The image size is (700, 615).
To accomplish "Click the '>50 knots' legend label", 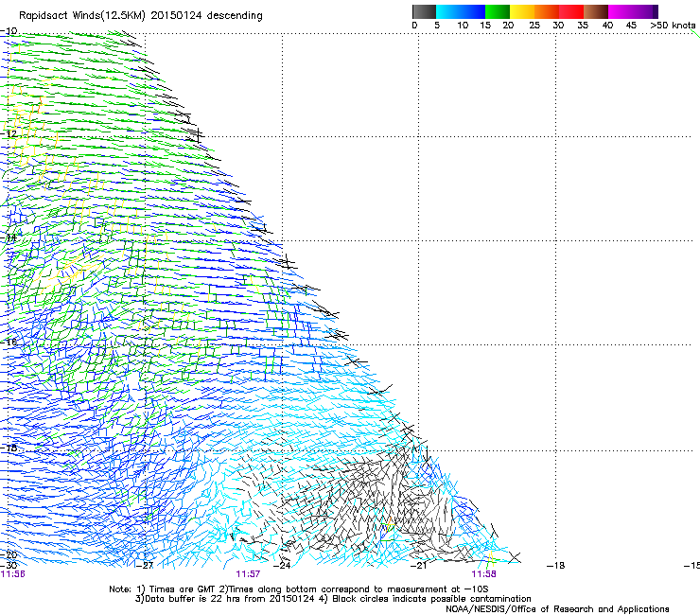I will (673, 25).
